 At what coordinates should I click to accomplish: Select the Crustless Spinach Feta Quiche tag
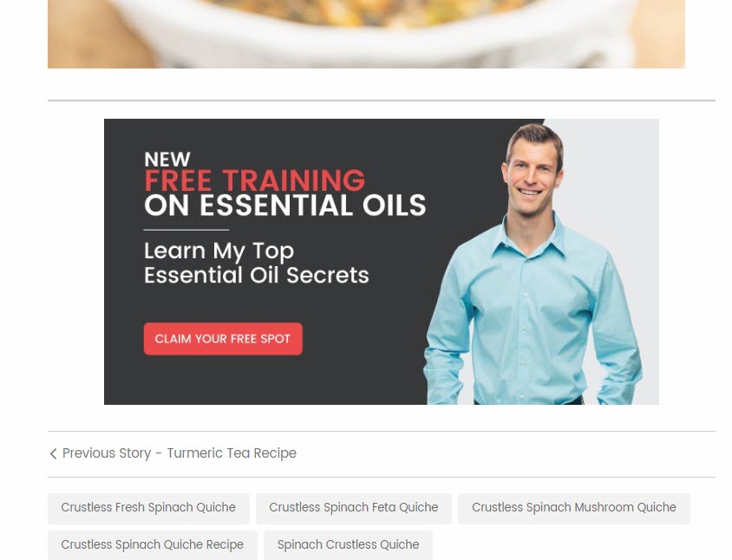pyautogui.click(x=353, y=508)
